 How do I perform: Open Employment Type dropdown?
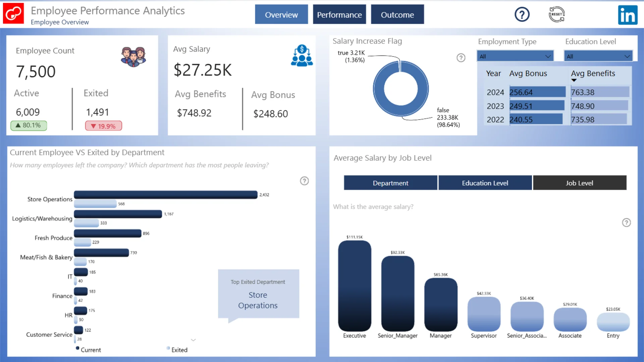(515, 56)
